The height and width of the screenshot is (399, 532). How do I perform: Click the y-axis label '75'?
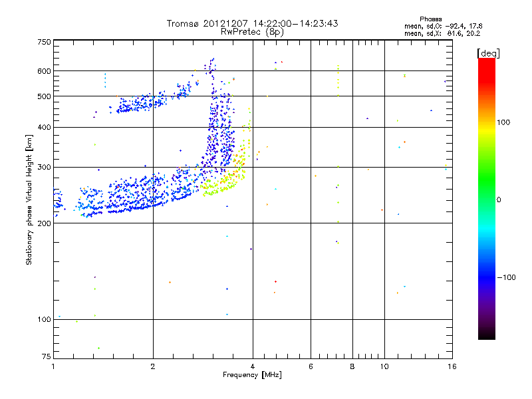[x=47, y=356]
